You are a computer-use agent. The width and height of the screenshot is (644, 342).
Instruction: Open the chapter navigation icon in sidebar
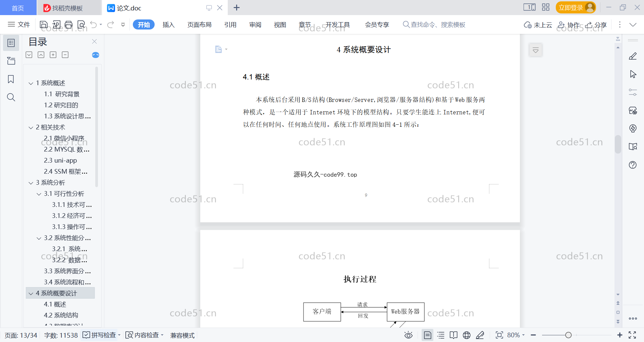tap(11, 61)
